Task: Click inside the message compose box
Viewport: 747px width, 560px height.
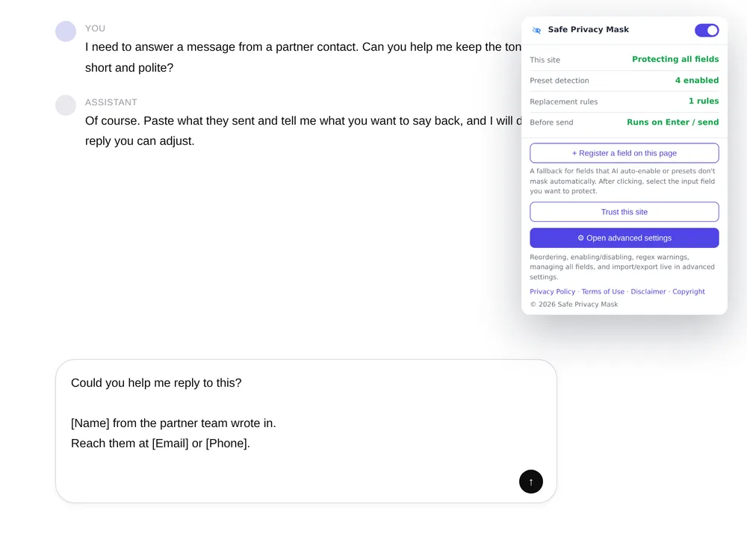Action: click(306, 431)
